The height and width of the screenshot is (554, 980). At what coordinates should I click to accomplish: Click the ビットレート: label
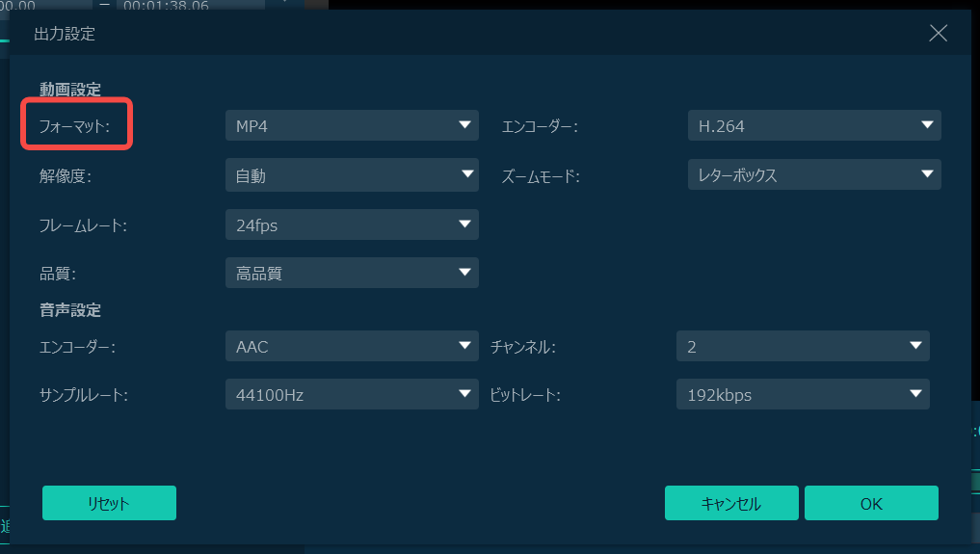pos(525,395)
